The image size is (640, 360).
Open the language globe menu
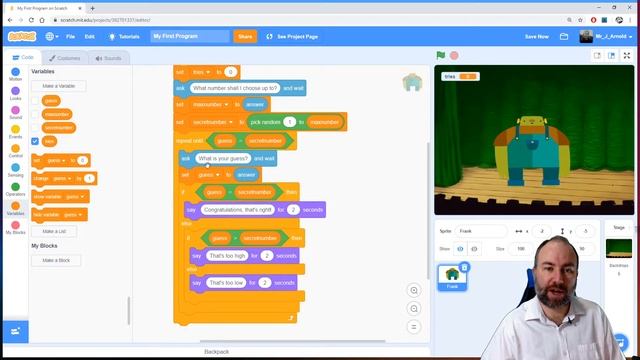coord(52,36)
